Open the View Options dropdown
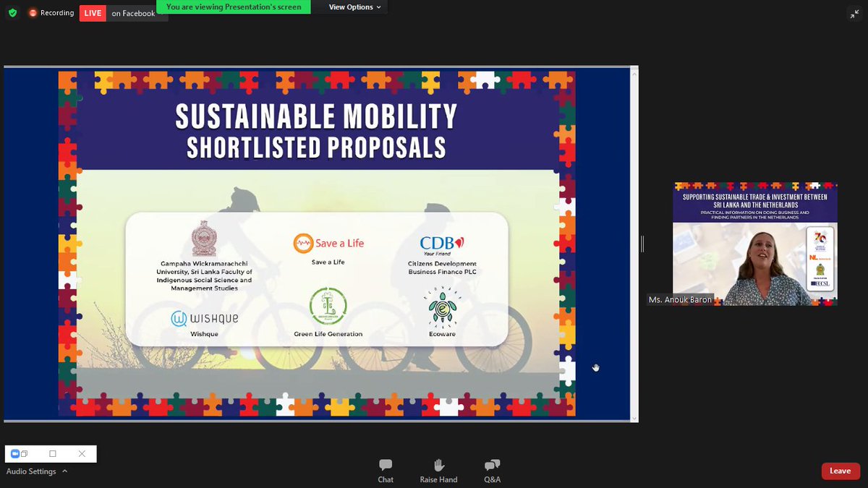This screenshot has height=488, width=868. (355, 7)
